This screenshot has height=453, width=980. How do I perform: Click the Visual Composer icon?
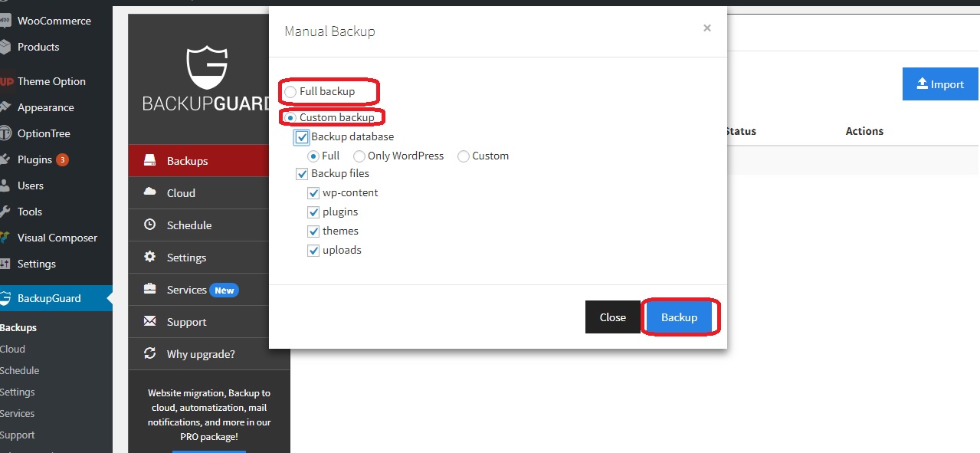5,238
